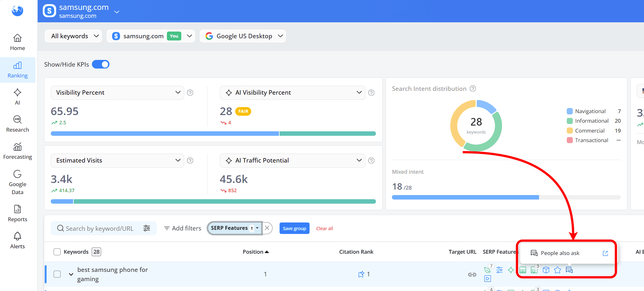Select the checkbox for best samsung phone for gaming
Viewport: 644px width, 291px height.
coord(57,274)
